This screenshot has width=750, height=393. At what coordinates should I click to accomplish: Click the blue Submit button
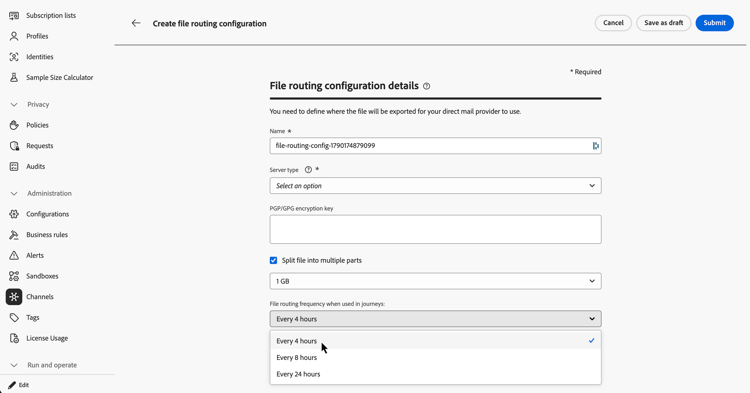point(715,23)
